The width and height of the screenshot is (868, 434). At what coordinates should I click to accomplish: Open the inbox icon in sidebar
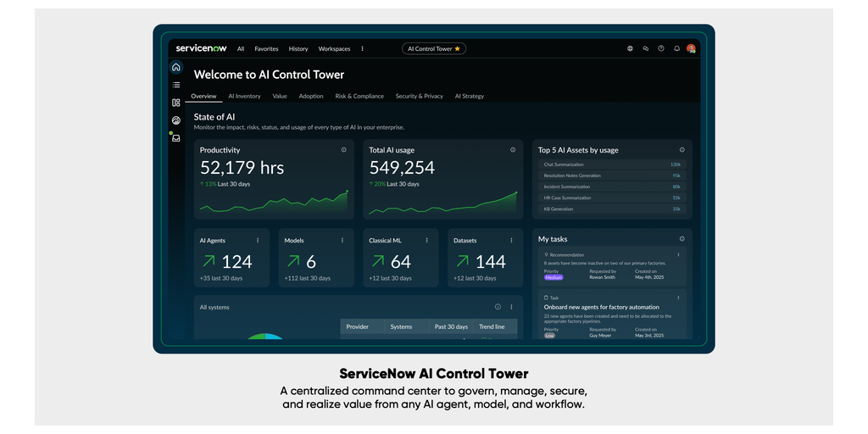click(176, 138)
